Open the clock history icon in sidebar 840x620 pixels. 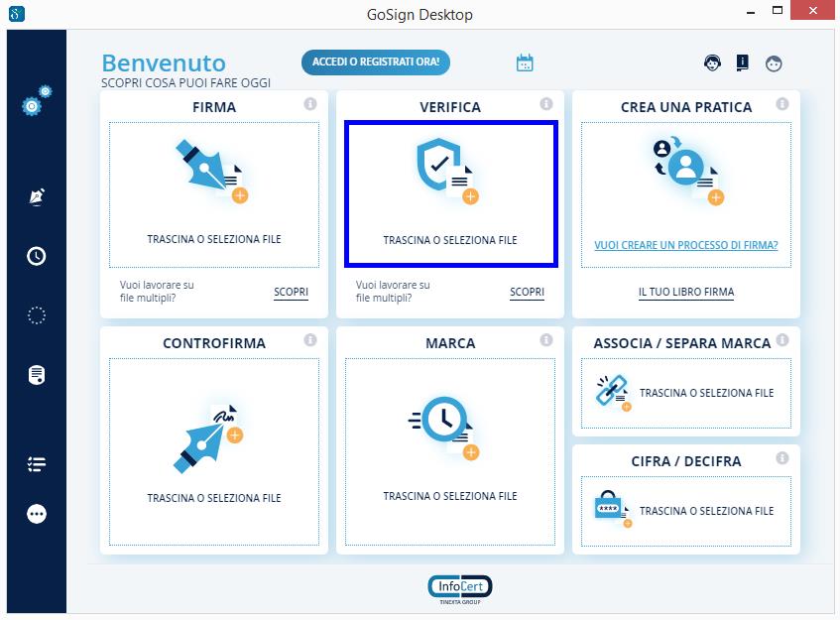(x=37, y=256)
